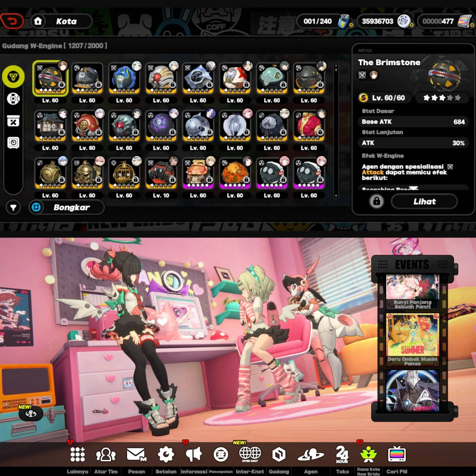Open the Pesan mail icon
The image size is (476, 476).
pyautogui.click(x=136, y=454)
